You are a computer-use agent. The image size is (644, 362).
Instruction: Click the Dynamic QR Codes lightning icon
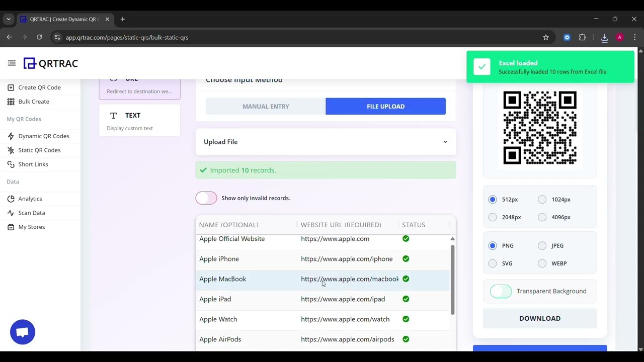point(11,136)
